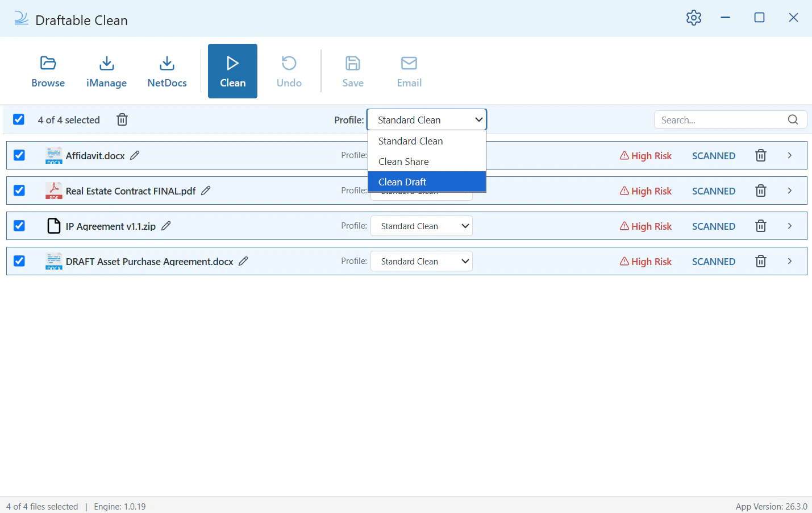Click the Save toolbar button
The width and height of the screenshot is (812, 513).
pos(353,71)
